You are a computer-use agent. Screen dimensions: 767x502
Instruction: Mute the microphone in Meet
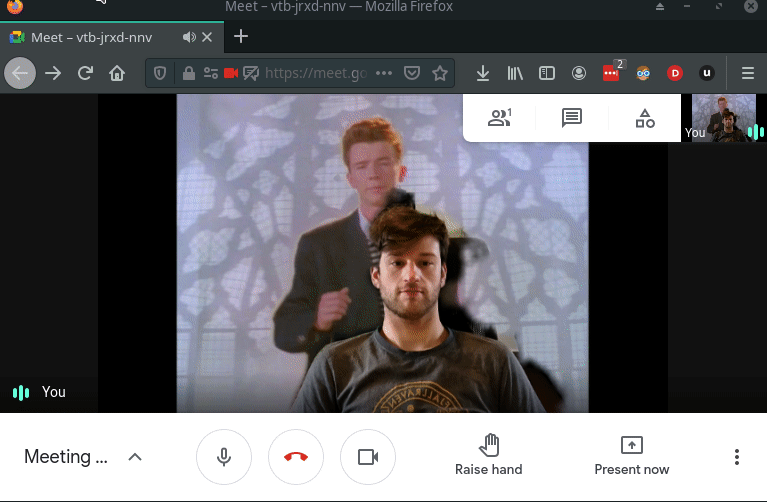[224, 457]
